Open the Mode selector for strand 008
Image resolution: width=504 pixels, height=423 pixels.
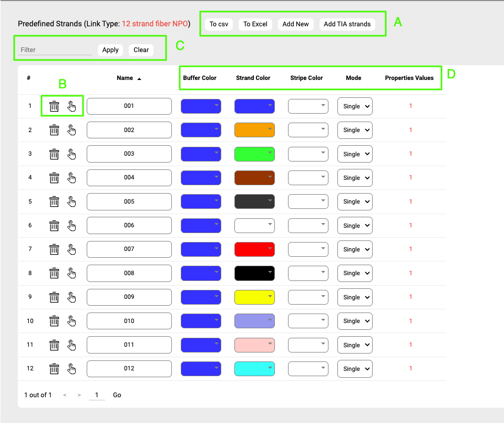pos(355,273)
